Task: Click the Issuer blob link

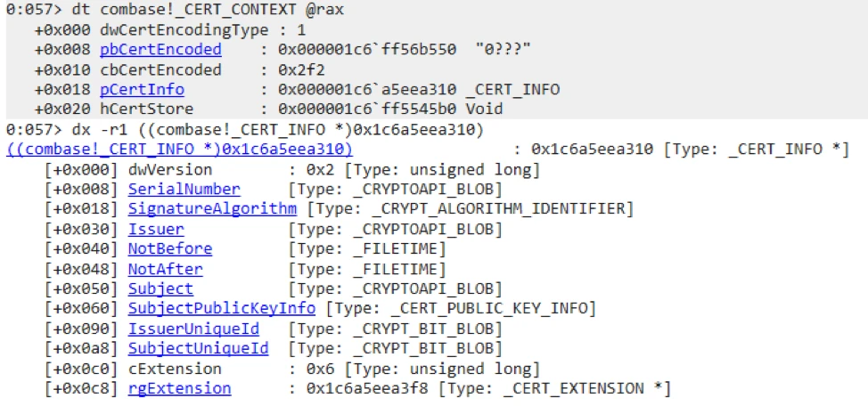Action: point(156,229)
